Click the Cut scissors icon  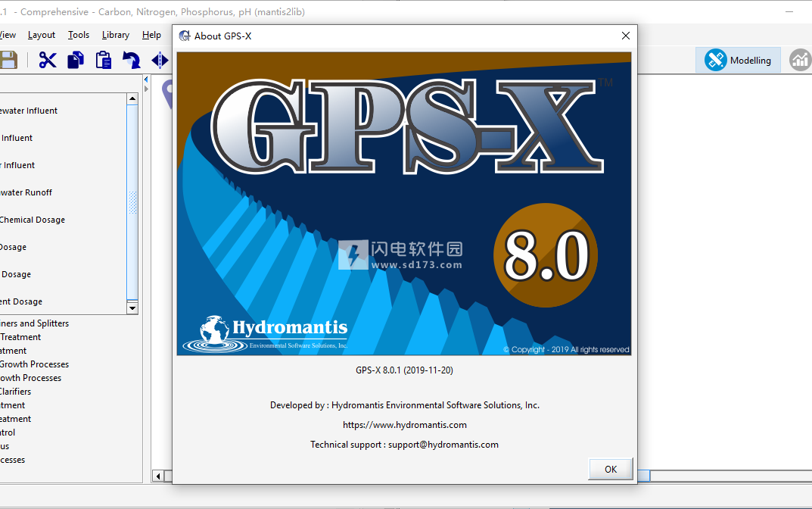click(48, 60)
